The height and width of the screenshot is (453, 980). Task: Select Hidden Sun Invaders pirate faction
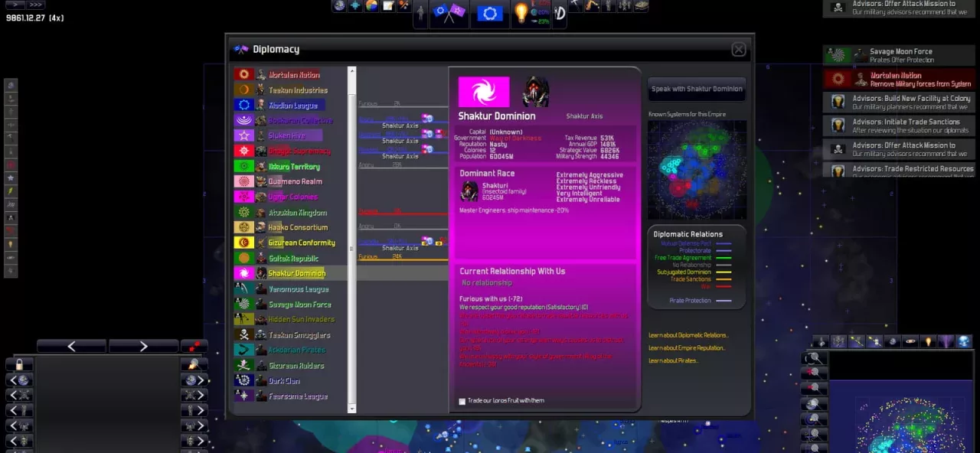tap(290, 319)
